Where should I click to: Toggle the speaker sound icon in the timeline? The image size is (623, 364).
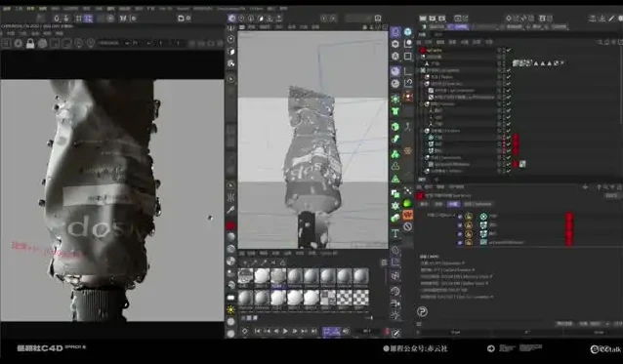[346, 331]
